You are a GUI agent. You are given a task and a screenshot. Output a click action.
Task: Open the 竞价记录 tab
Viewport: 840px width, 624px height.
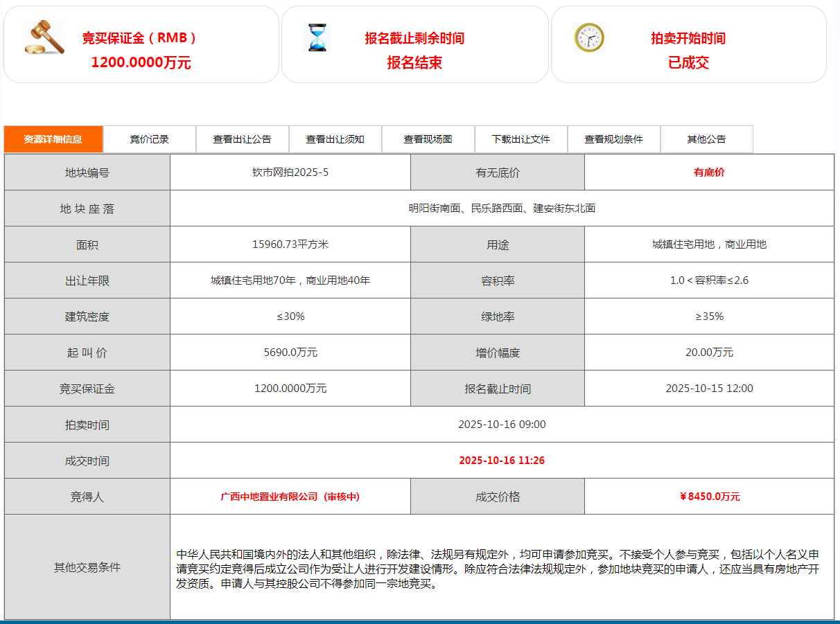point(150,139)
